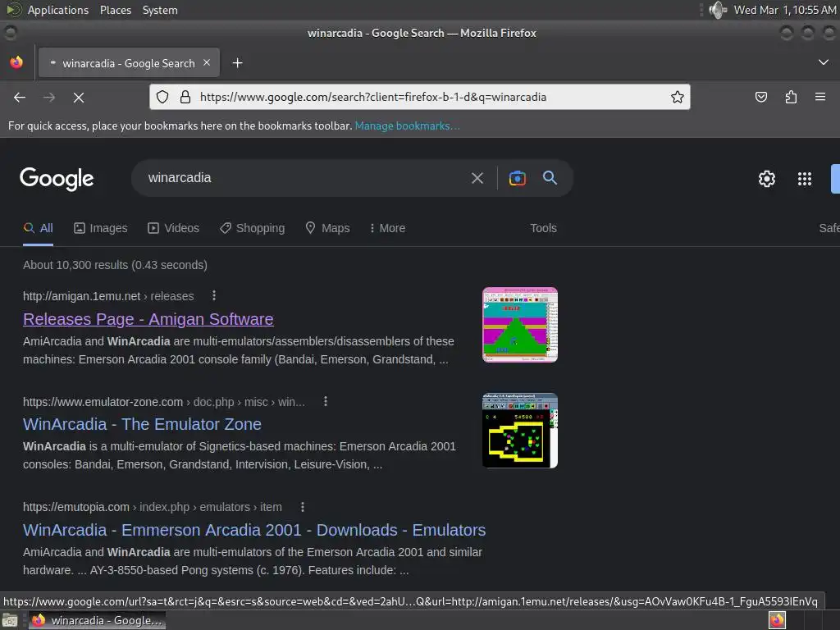Go back to previous page

point(20,98)
